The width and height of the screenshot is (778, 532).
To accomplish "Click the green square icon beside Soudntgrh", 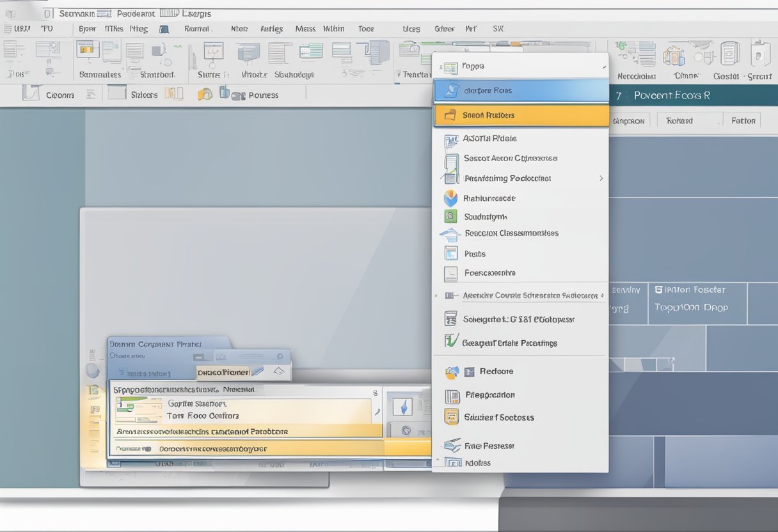I will click(451, 217).
